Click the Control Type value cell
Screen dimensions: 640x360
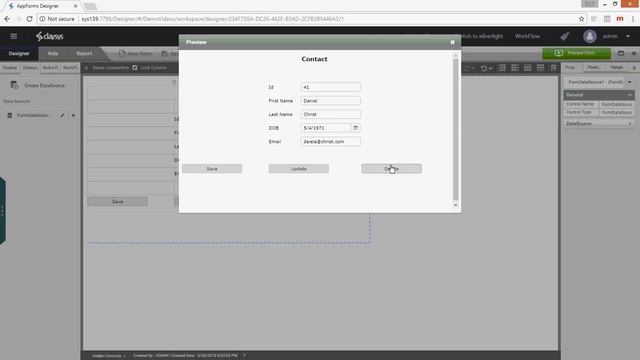(x=616, y=112)
